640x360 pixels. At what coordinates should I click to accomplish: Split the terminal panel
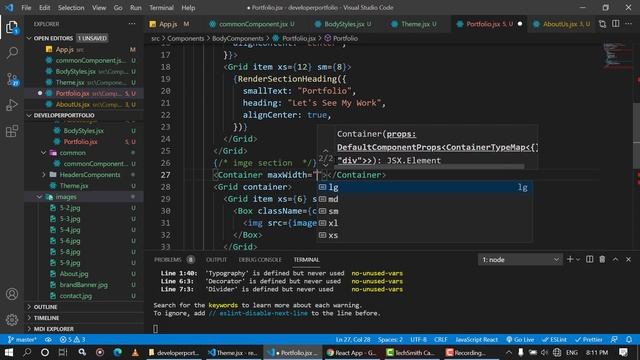589,259
